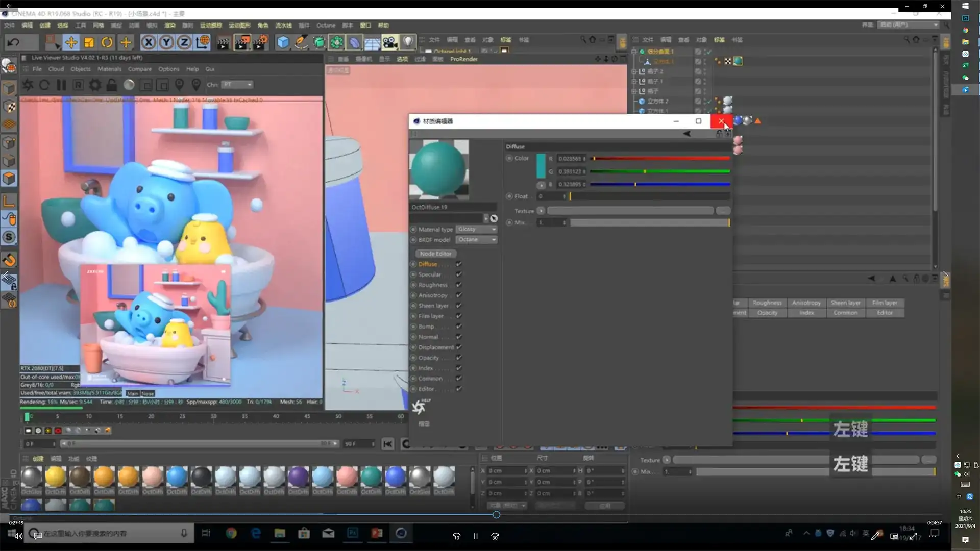Toggle X axis lock button
The width and height of the screenshot is (980, 551).
[148, 42]
